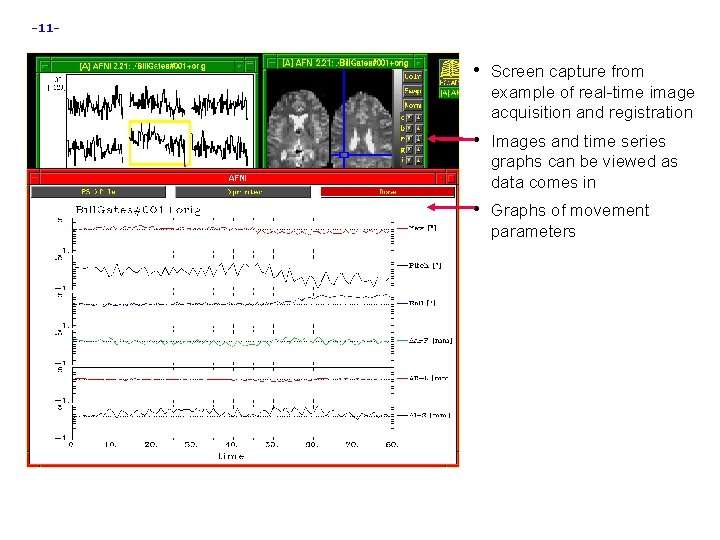Click left arrow beside the c contrast label
The width and height of the screenshot is (720, 540).
410,118
